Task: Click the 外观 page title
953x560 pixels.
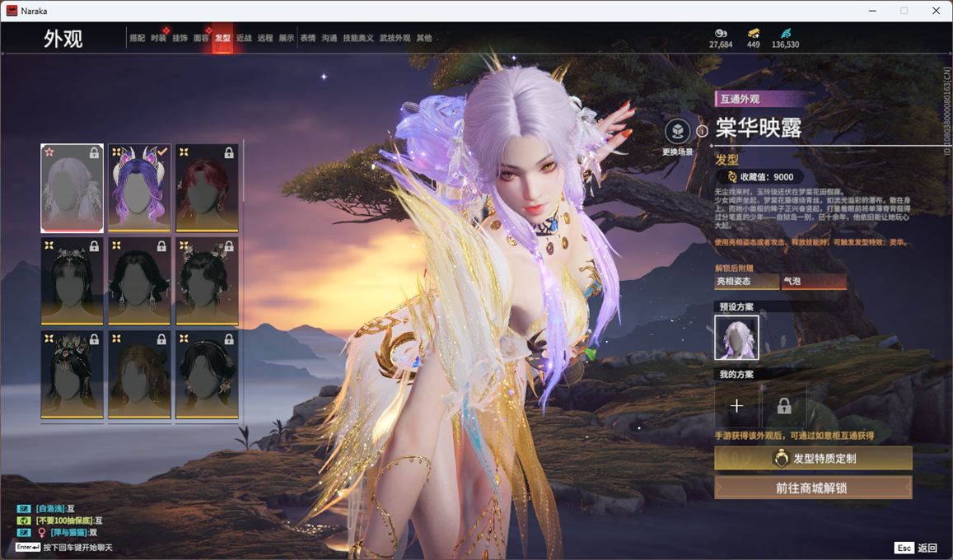Action: 63,38
